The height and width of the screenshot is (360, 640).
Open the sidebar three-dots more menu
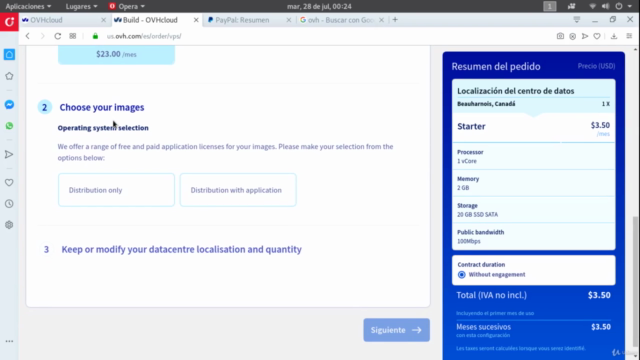coord(9,341)
